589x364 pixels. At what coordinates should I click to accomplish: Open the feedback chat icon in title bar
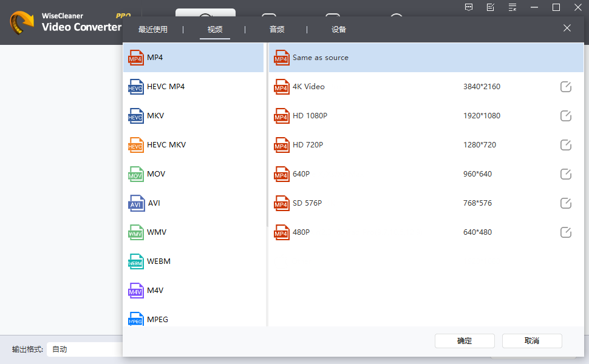(x=468, y=7)
